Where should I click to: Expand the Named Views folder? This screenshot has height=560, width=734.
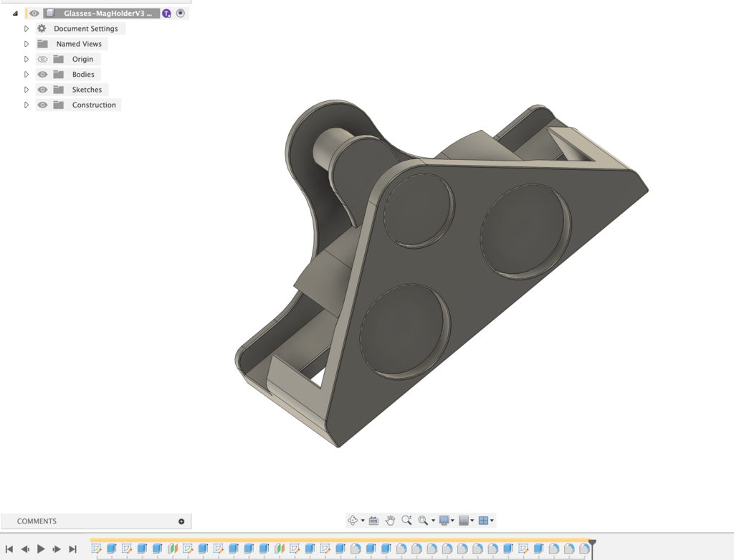pyautogui.click(x=27, y=44)
